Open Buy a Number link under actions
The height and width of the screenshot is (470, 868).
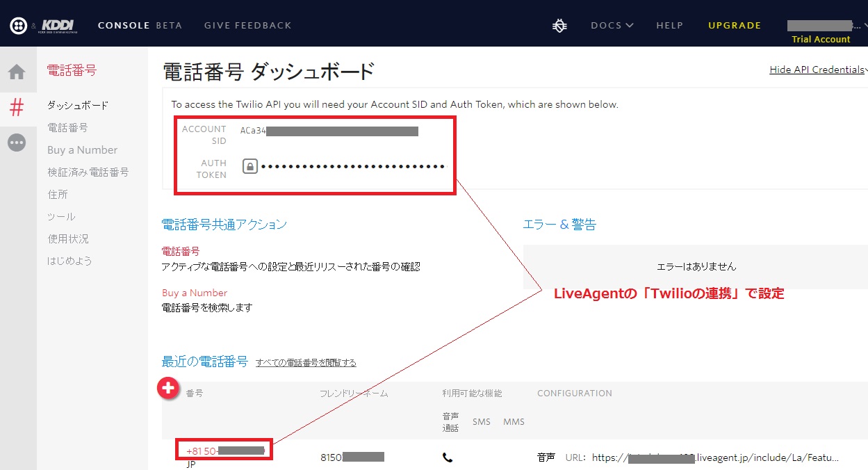pyautogui.click(x=195, y=293)
